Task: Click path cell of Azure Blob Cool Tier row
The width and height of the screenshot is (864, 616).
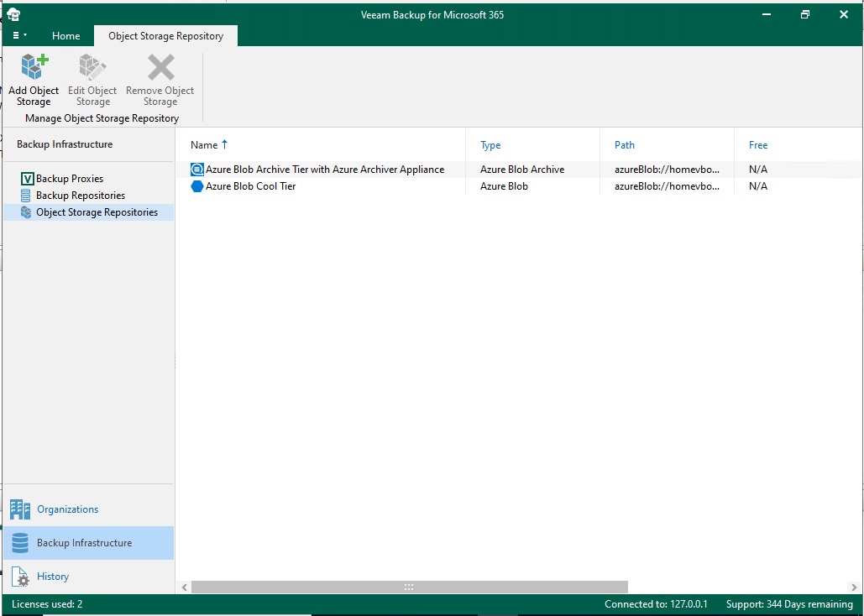Action: tap(667, 186)
